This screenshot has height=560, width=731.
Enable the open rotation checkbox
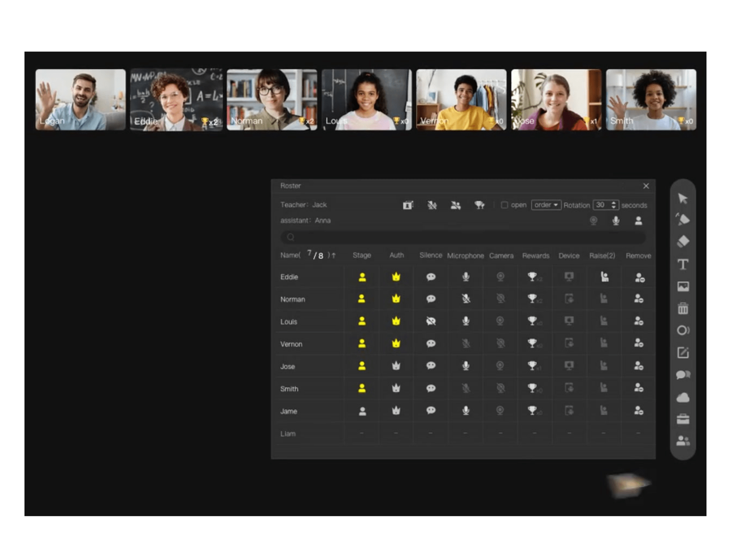point(504,205)
